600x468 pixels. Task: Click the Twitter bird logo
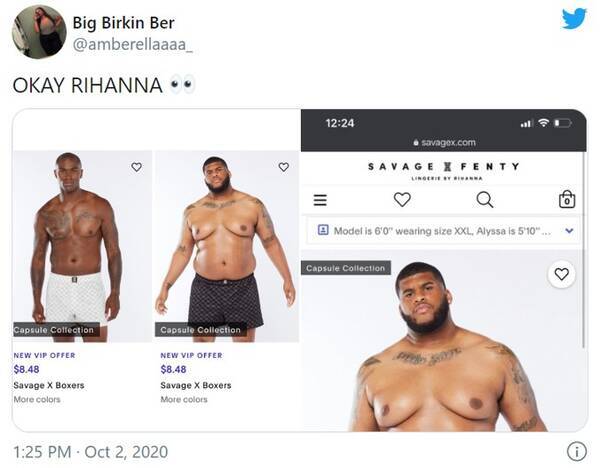(x=573, y=20)
